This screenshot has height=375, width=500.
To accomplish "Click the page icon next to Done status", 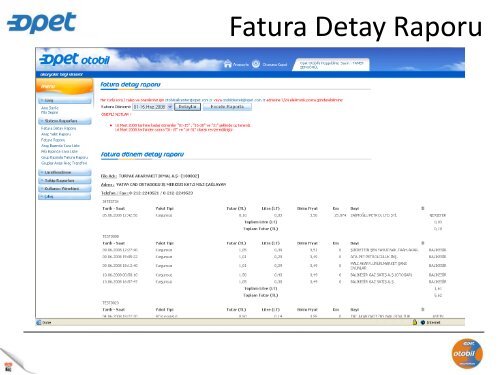I will click(39, 322).
